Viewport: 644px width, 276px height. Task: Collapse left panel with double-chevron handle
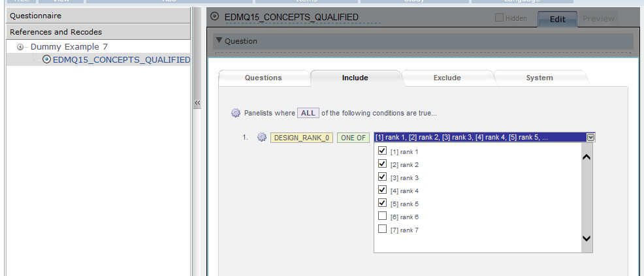(x=197, y=103)
